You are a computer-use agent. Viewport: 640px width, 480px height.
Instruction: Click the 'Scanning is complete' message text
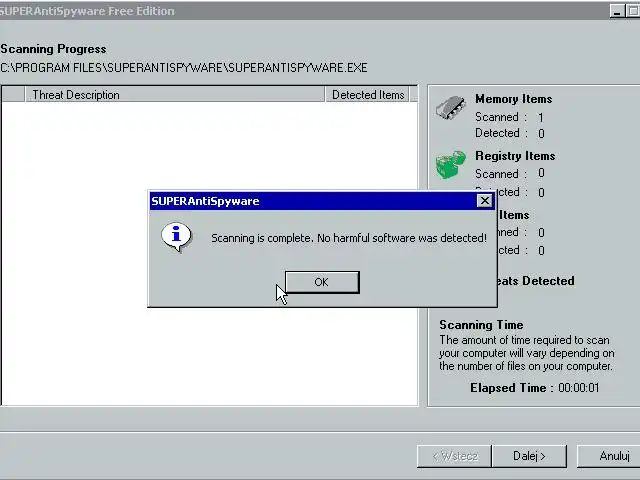[x=349, y=238]
